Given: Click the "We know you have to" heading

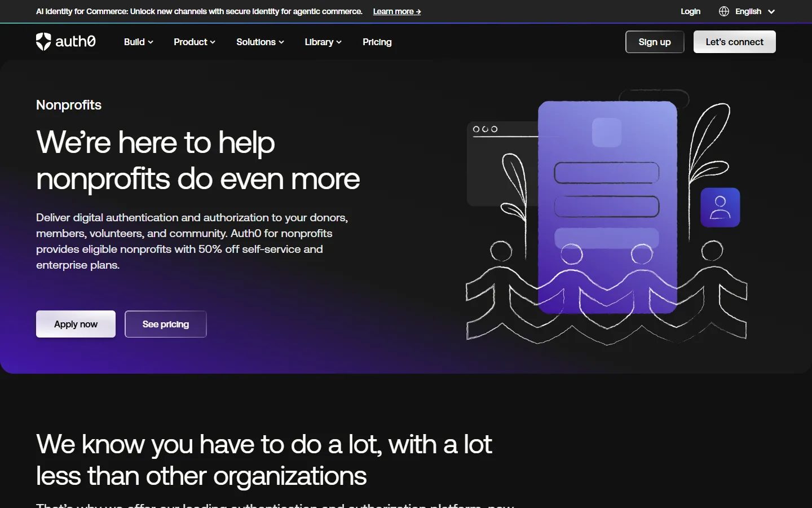Looking at the screenshot, I should [x=264, y=459].
